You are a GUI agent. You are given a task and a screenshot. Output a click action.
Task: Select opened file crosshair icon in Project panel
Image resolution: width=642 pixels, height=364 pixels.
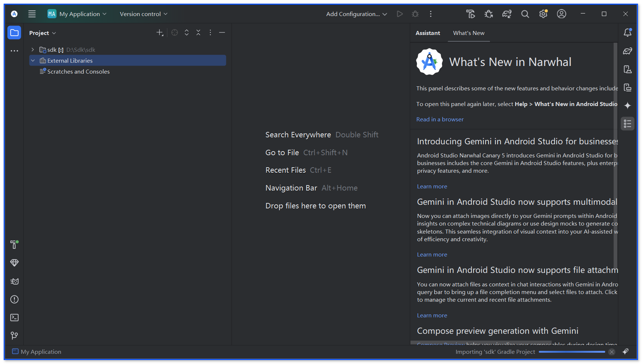175,33
